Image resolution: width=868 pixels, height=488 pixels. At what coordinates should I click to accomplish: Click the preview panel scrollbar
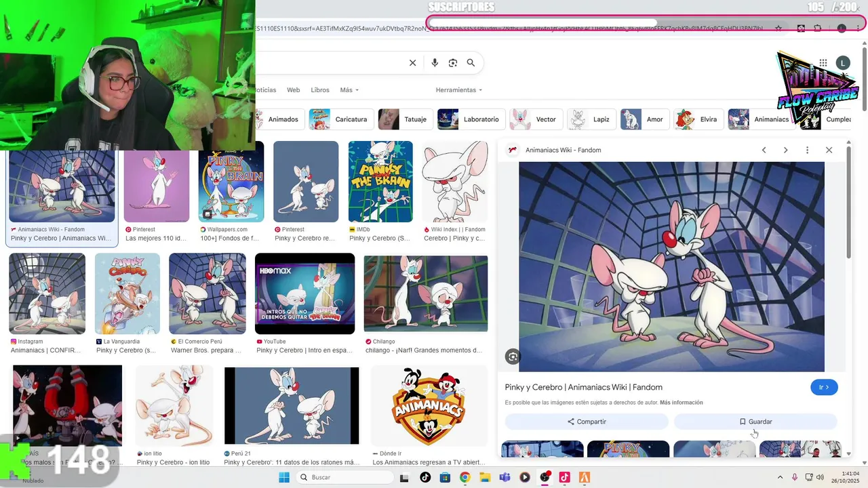click(x=848, y=202)
